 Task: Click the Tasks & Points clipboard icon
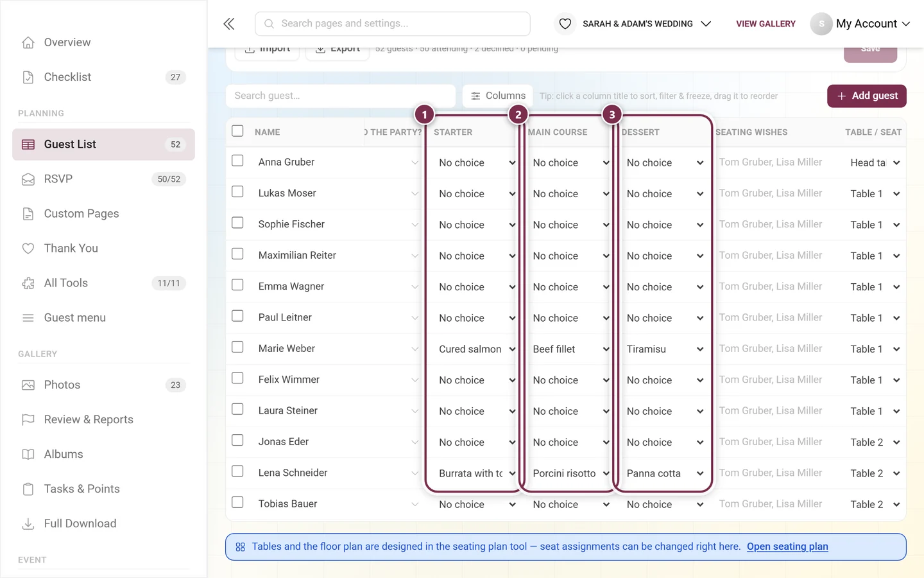pyautogui.click(x=28, y=489)
